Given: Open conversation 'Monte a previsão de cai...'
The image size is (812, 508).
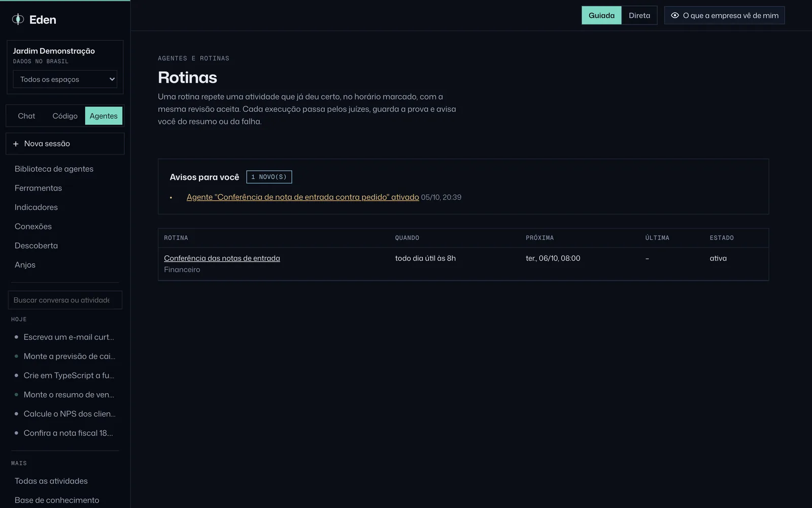Looking at the screenshot, I should click(x=65, y=357).
